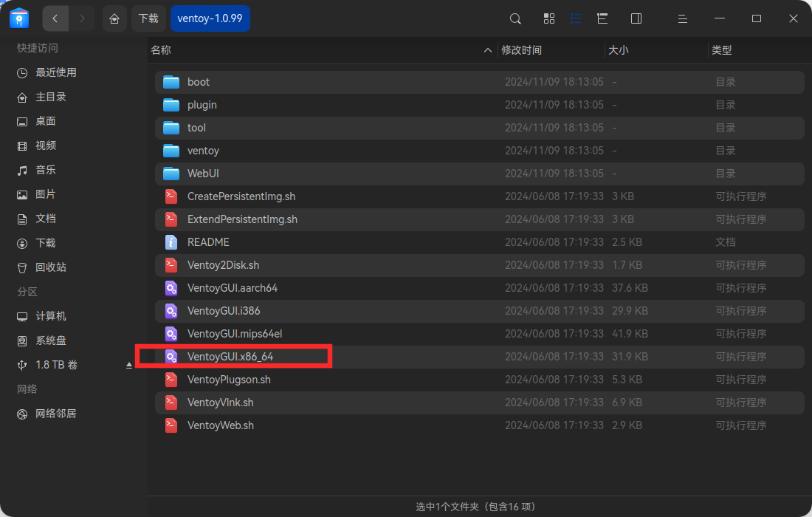812x517 pixels.
Task: Toggle the details side panel icon
Action: coord(636,18)
